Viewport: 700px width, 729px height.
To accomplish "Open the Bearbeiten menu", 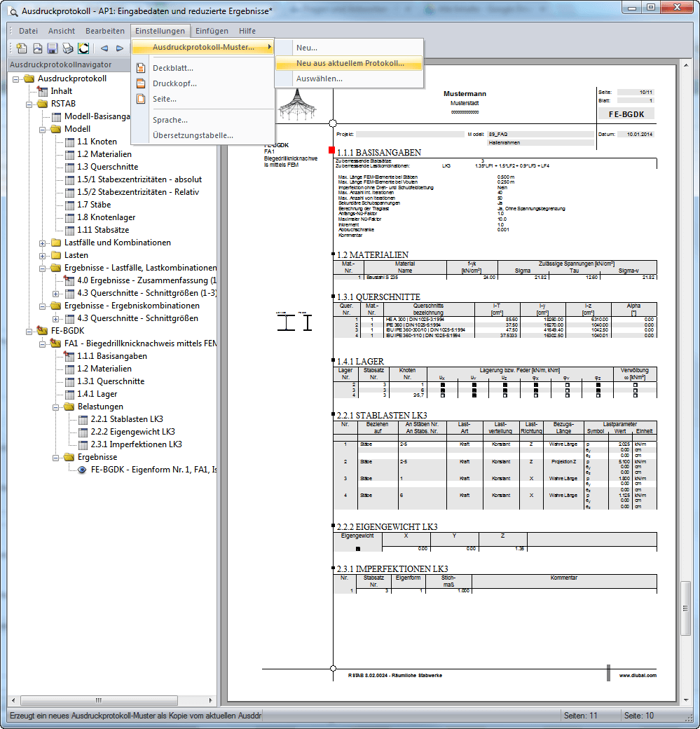I will tap(105, 31).
